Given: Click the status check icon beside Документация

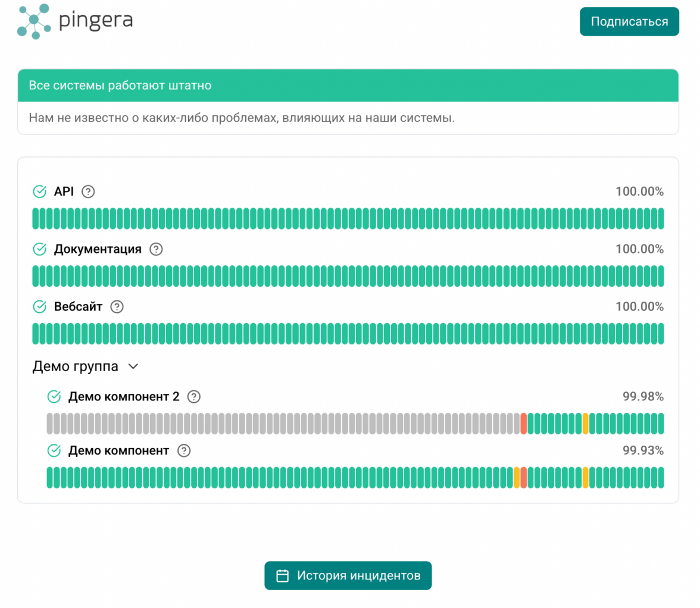Looking at the screenshot, I should [40, 249].
